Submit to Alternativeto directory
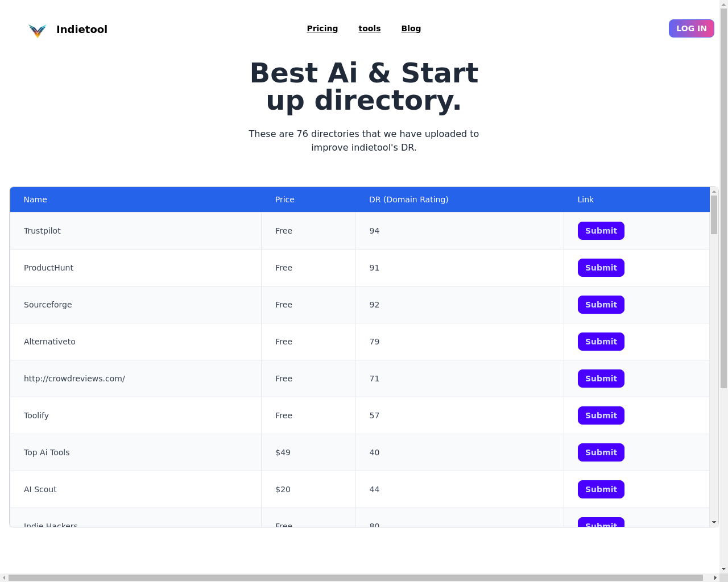This screenshot has width=728, height=582. click(x=601, y=342)
